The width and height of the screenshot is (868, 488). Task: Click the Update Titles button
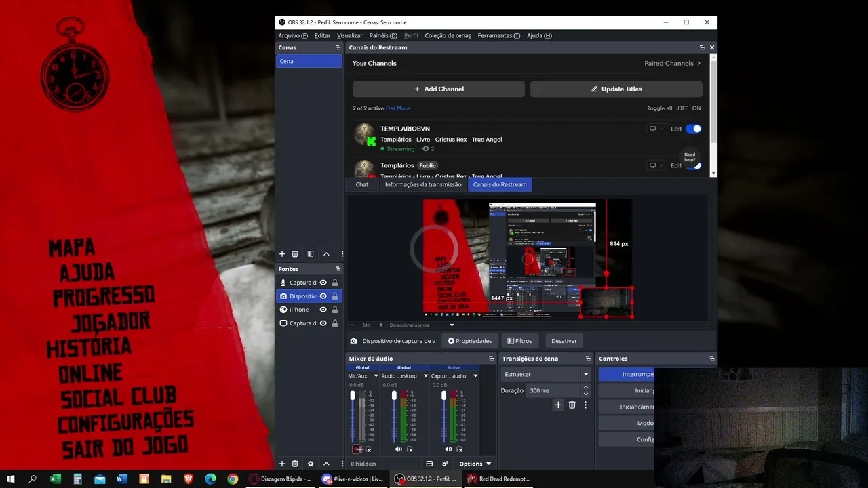(616, 89)
